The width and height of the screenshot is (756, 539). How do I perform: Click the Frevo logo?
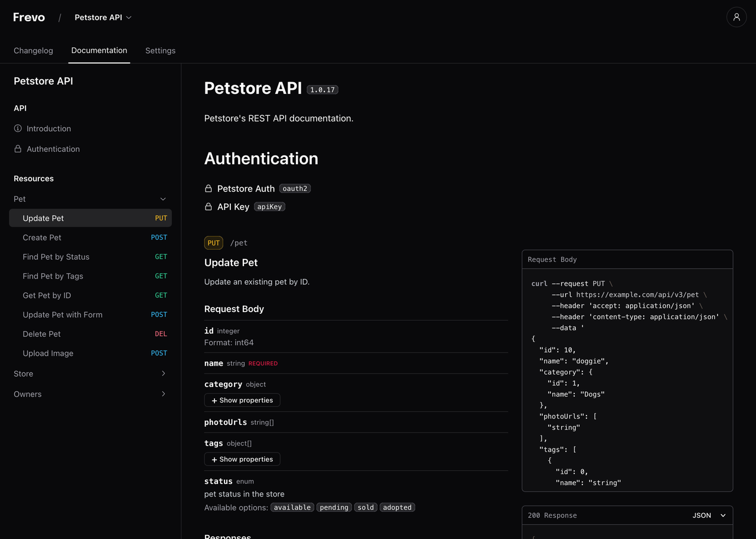29,17
